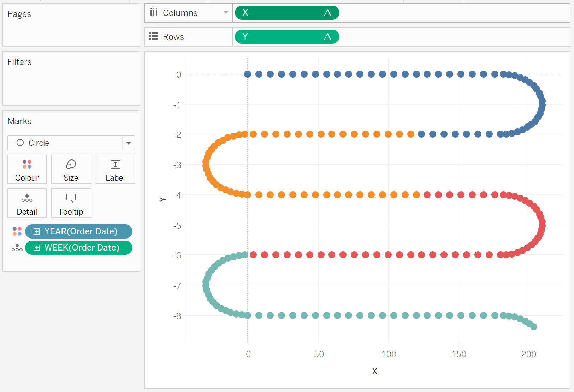Open the Columns shelf dropdown arrow
Viewport: 574px width, 392px height.
pos(226,13)
